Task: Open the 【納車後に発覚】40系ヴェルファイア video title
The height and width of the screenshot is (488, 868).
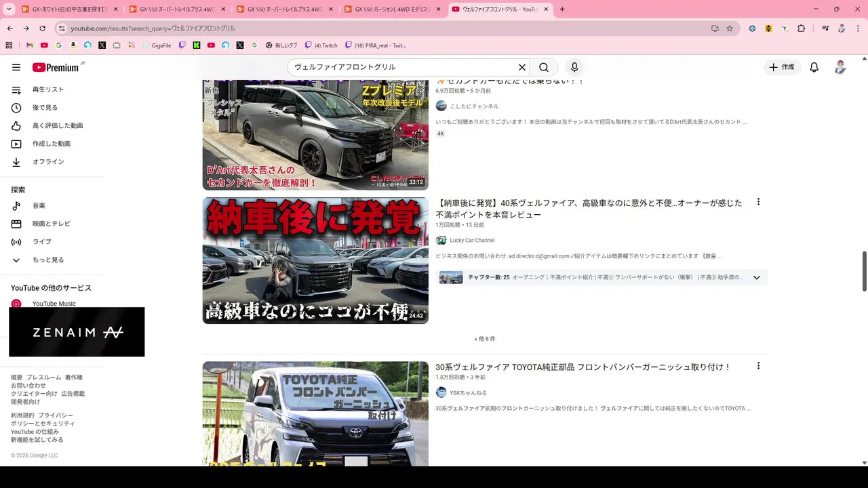Action: pos(589,209)
